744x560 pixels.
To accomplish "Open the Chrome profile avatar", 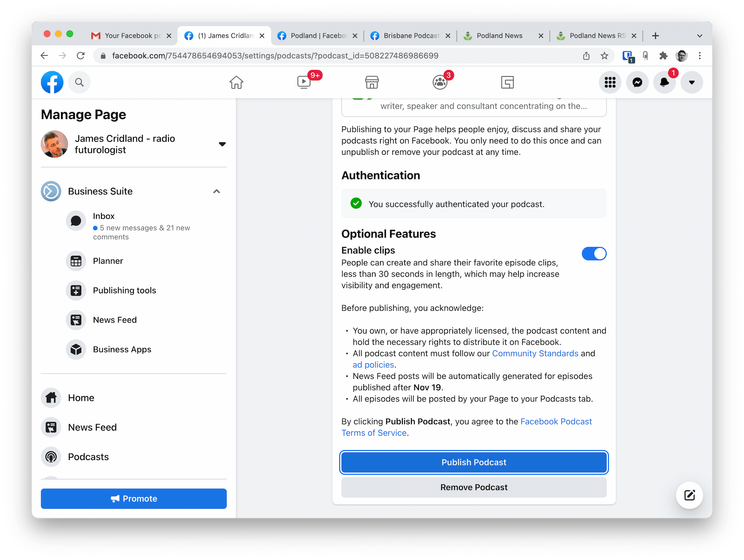I will coord(682,56).
